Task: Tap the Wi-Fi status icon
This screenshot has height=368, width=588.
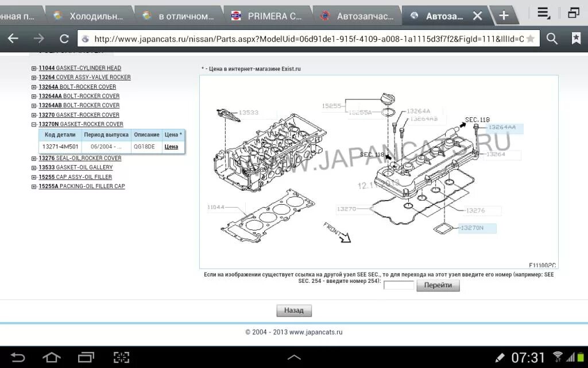Action: 558,356
